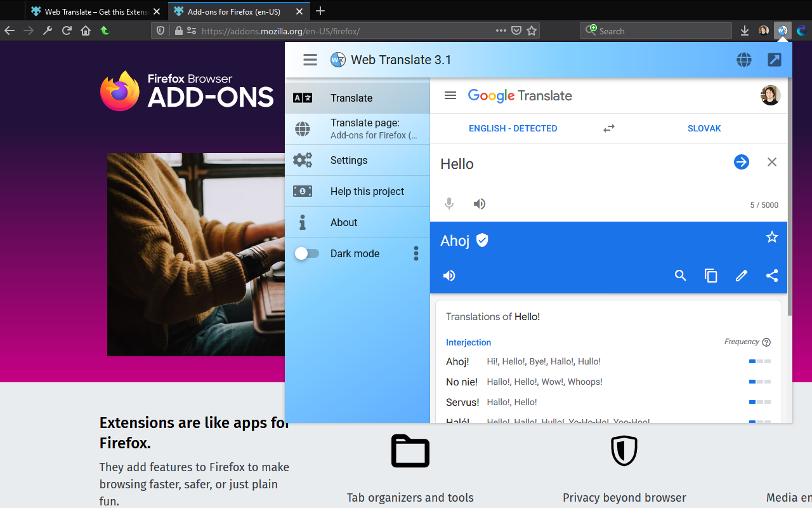Click the Pocket save icon in URL bar

[x=517, y=30]
